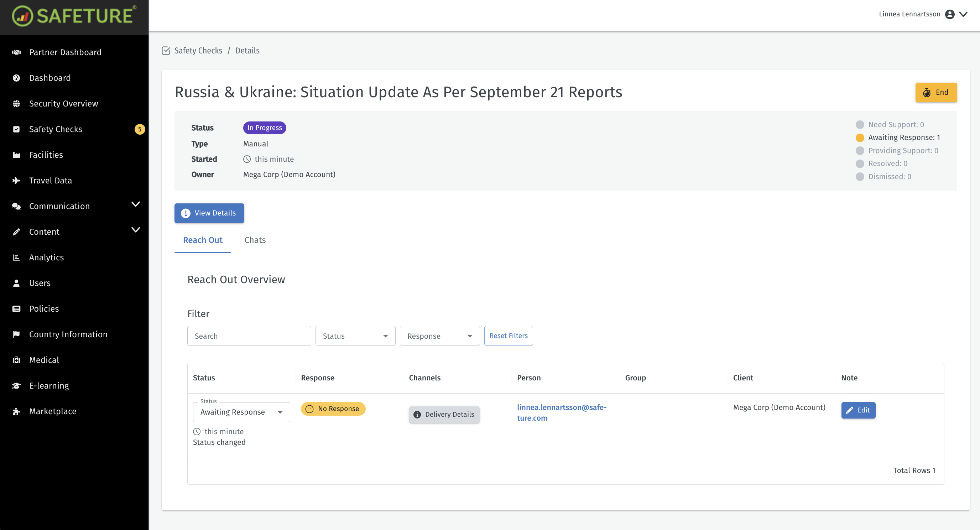Open the Country Information flag icon
This screenshot has height=530, width=980.
(x=16, y=334)
